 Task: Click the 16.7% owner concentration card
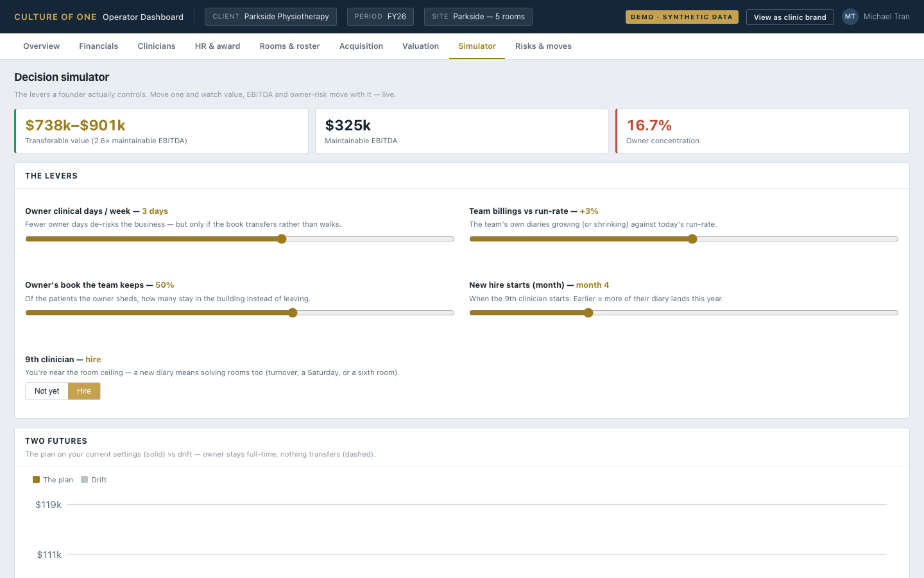762,131
